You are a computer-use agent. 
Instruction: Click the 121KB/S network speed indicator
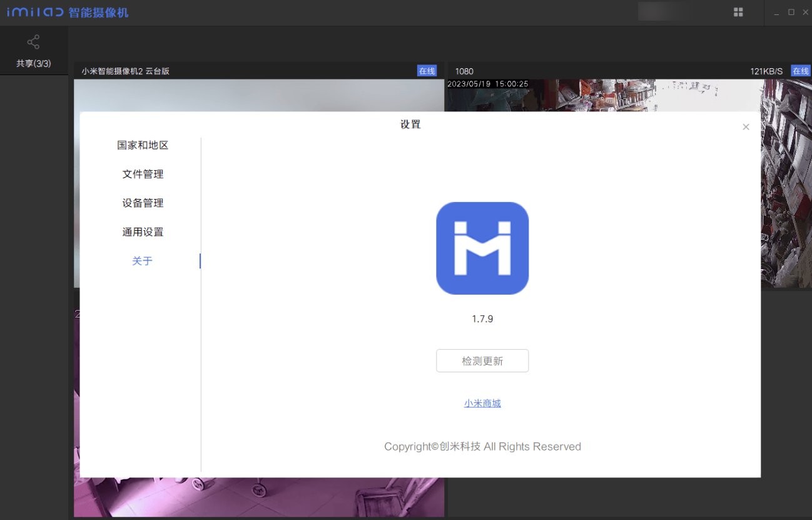coord(764,71)
